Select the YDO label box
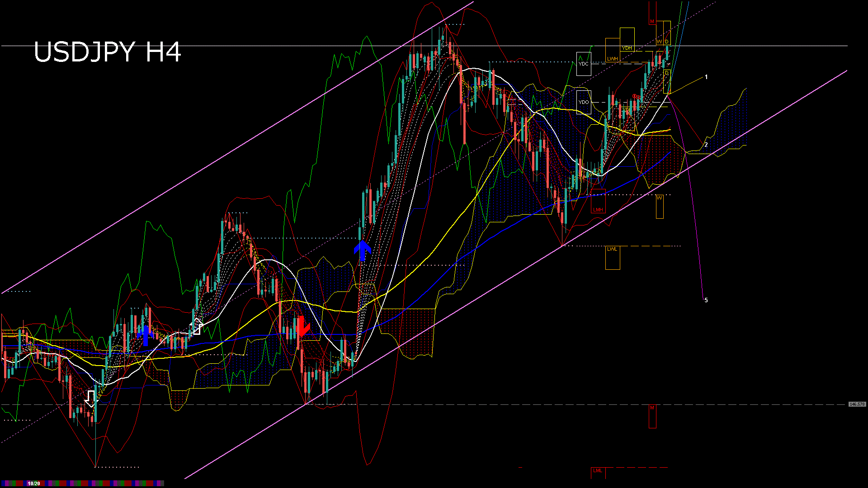This screenshot has height=488, width=868. pos(584,102)
